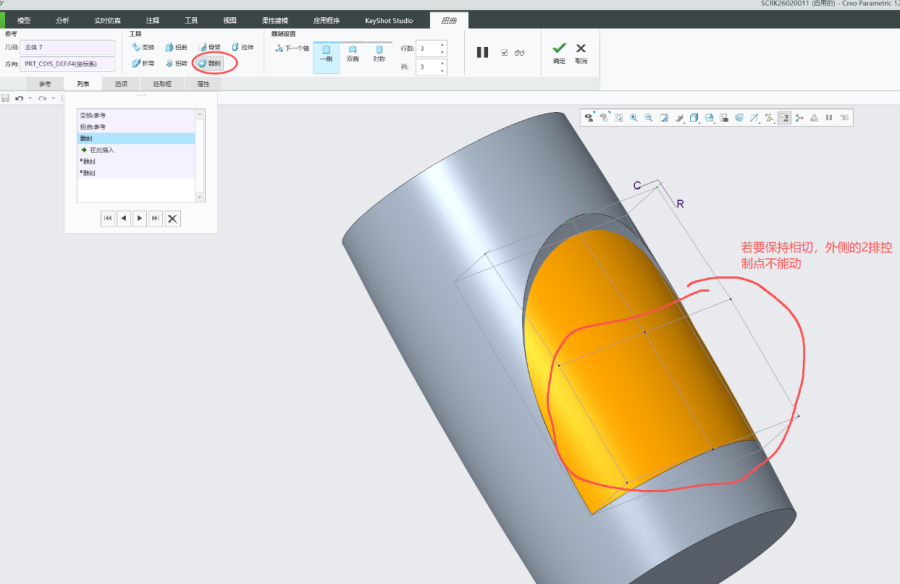Viewport: 900px width, 584px height.
Task: Click the glasses verify preview icon
Action: pos(519,52)
